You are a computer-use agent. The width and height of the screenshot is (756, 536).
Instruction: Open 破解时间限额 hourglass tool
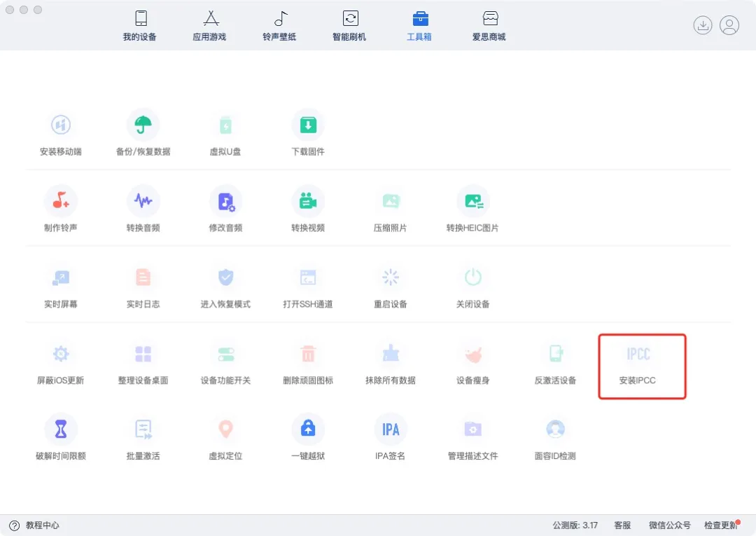click(x=61, y=430)
